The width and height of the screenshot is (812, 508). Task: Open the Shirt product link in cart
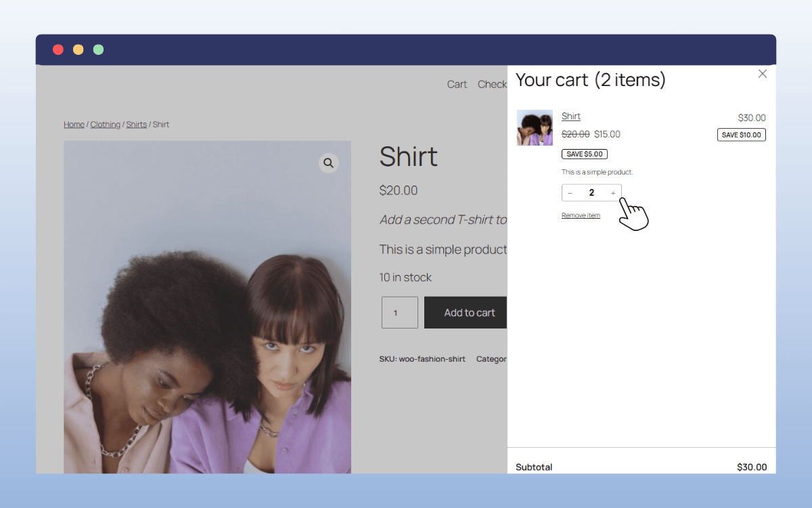[x=570, y=117]
